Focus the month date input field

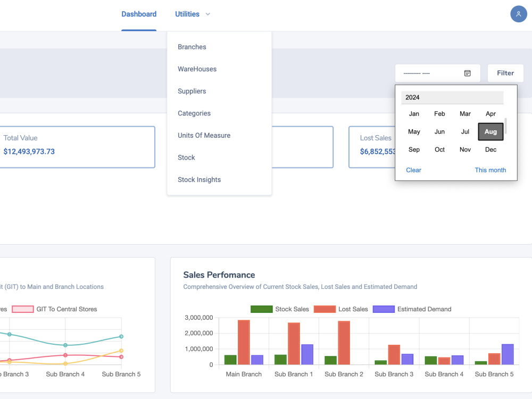pyautogui.click(x=437, y=73)
